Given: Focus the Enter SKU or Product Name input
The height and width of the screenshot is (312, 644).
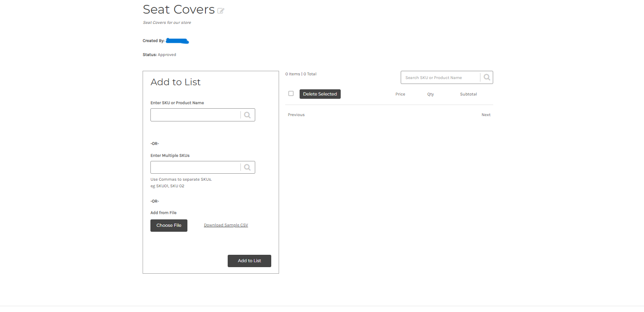Looking at the screenshot, I should pyautogui.click(x=195, y=115).
